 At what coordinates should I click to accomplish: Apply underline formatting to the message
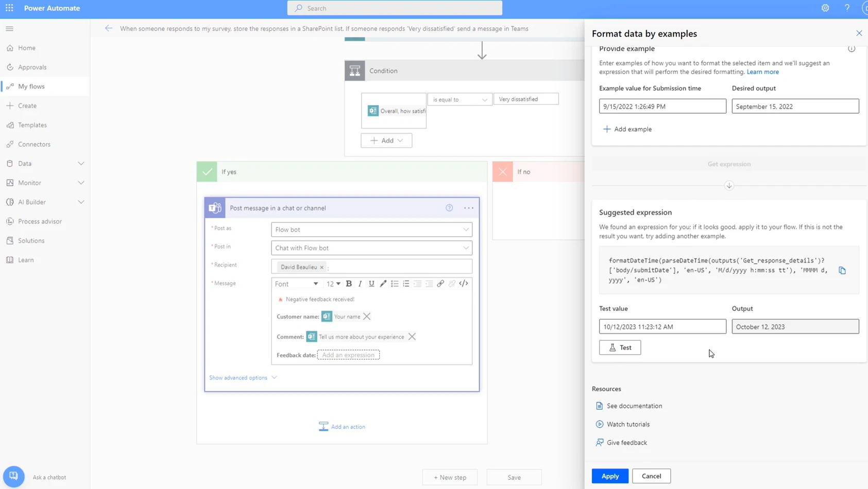[x=371, y=284]
